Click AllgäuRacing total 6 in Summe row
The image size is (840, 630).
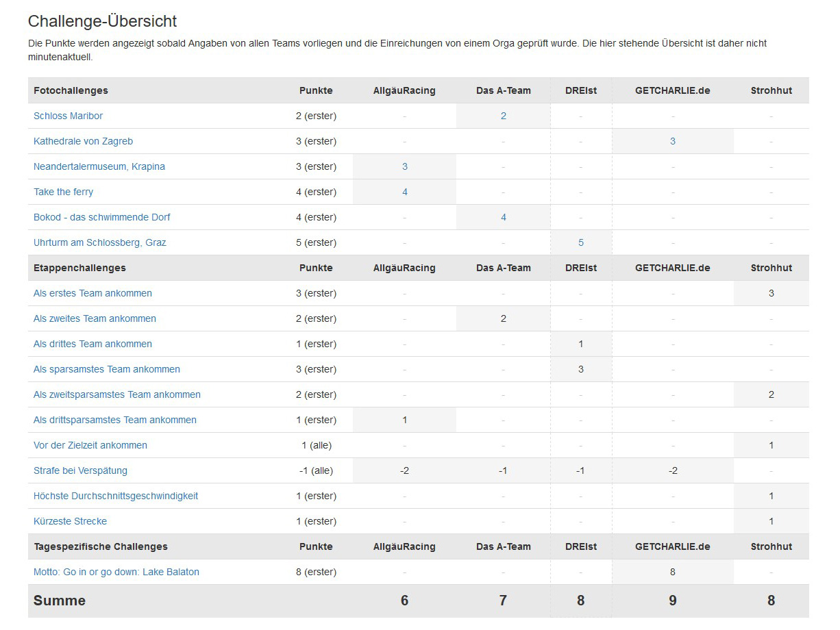pos(405,601)
